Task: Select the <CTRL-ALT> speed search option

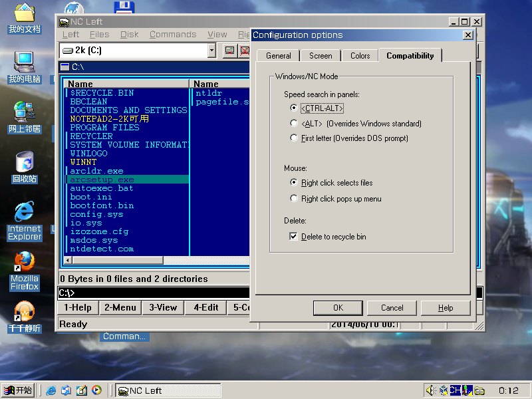Action: 295,108
